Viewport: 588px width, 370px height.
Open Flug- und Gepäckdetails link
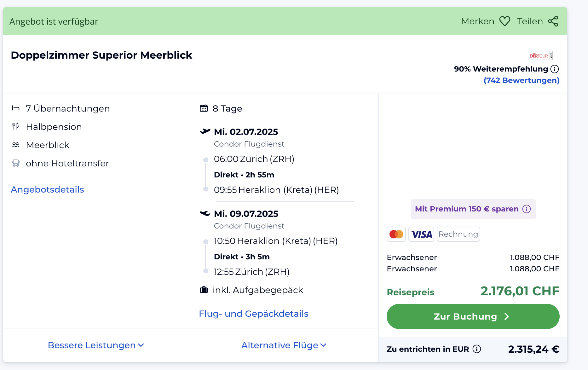253,314
